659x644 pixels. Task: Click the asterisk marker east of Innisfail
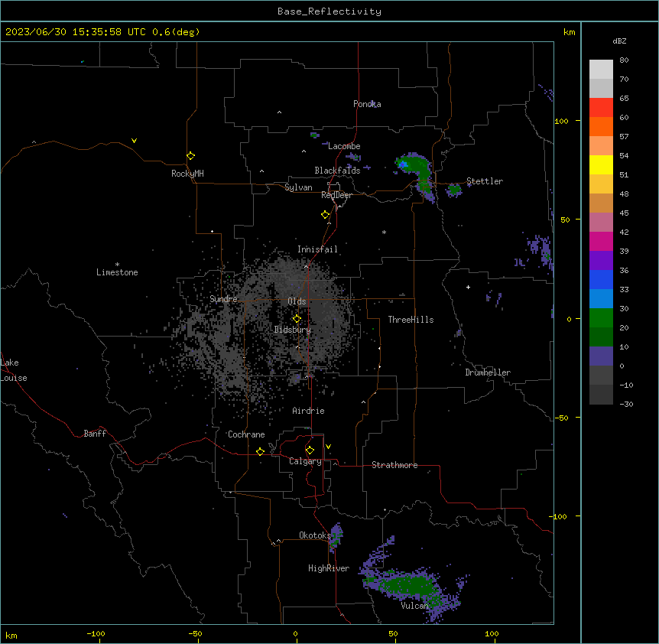(384, 232)
